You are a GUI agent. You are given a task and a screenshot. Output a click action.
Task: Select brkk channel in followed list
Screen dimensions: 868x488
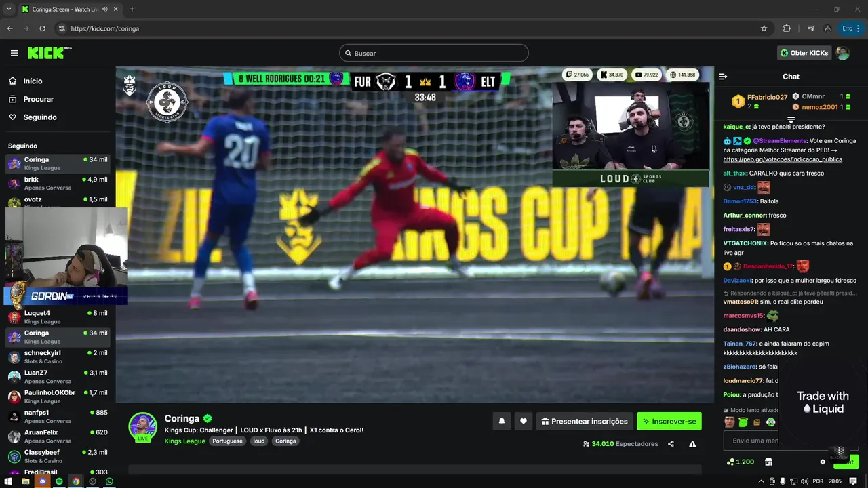tap(58, 184)
